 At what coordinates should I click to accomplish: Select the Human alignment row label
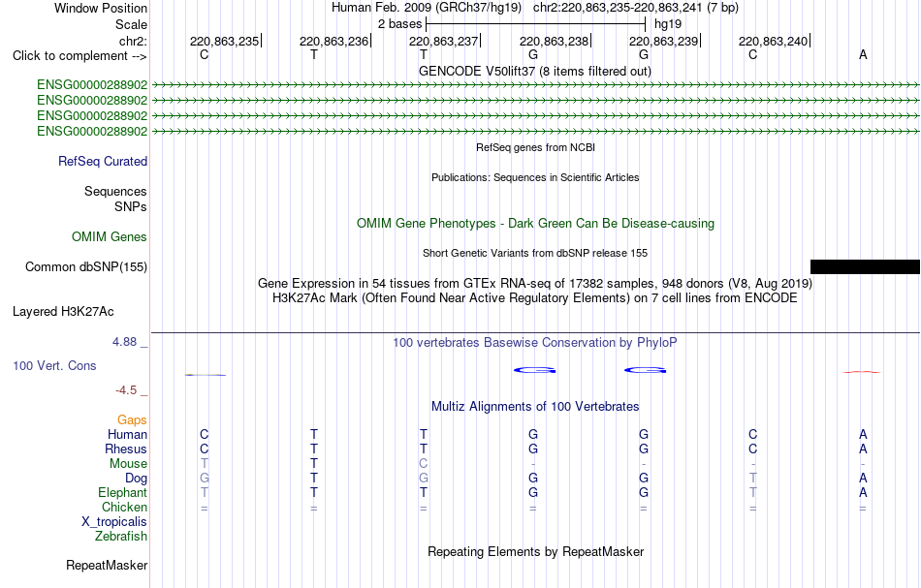127,434
